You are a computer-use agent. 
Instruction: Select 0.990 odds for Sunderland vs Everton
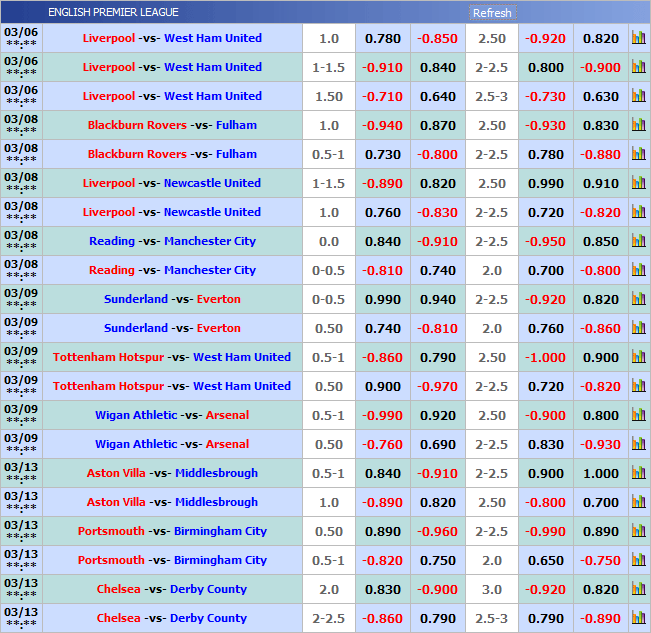point(383,300)
